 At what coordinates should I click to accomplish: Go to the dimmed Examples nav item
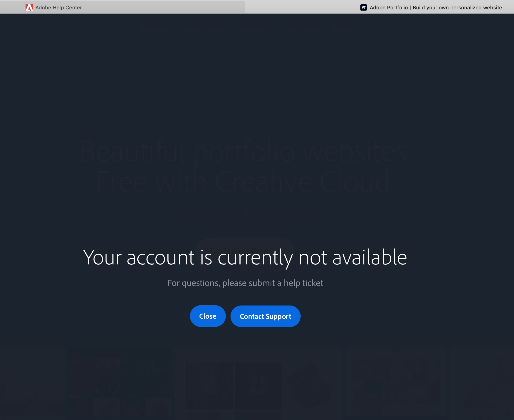pyautogui.click(x=256, y=31)
